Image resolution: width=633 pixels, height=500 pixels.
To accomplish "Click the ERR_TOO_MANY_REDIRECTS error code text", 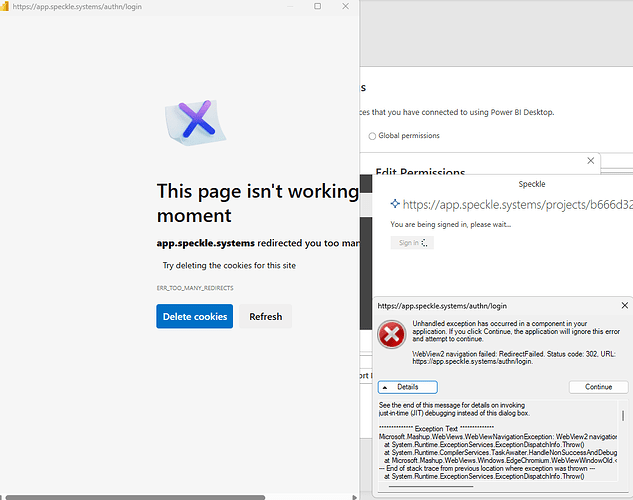I will pyautogui.click(x=195, y=288).
